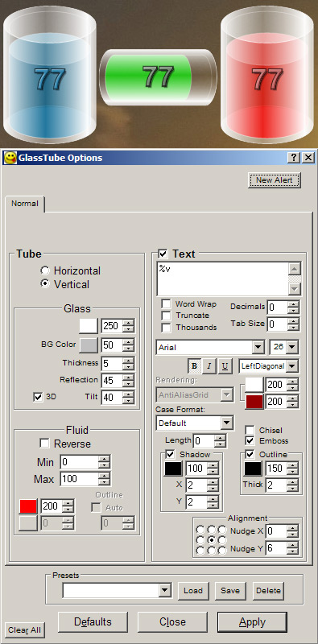Viewport: 318px width, 644px height.
Task: Enable the Reverse fluid checkbox
Action: (x=44, y=444)
